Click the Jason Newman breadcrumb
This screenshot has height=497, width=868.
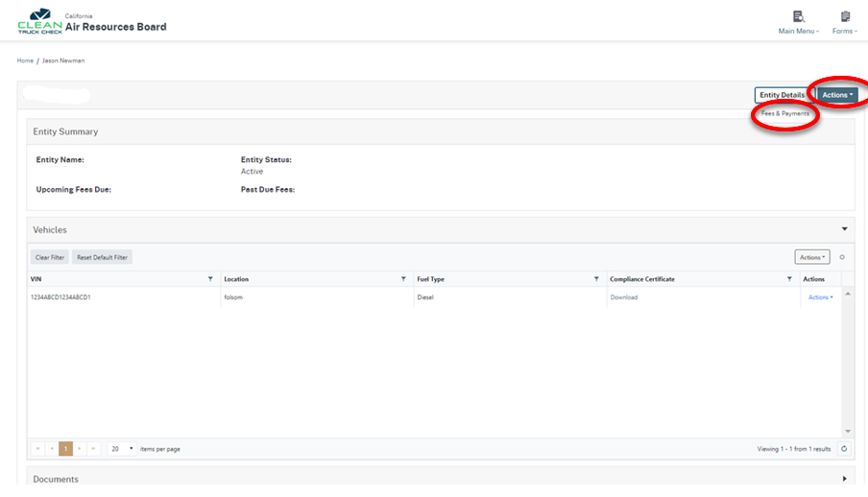[63, 60]
